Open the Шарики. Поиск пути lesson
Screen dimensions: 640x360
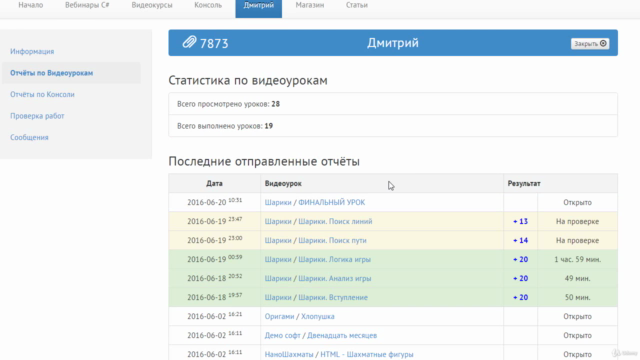pyautogui.click(x=332, y=240)
